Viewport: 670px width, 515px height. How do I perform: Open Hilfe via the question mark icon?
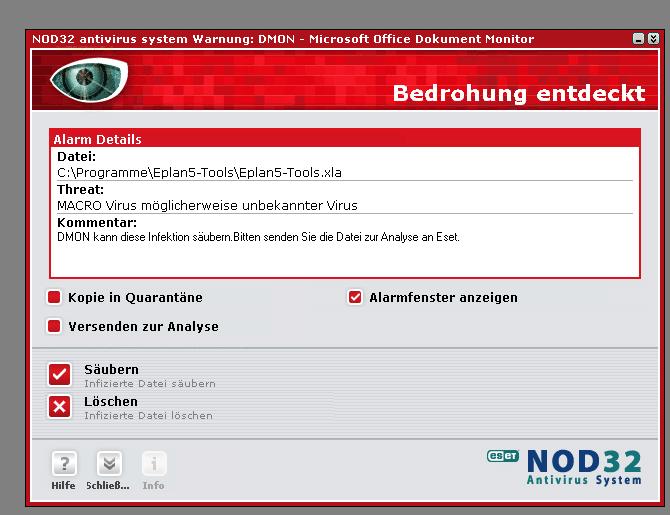[64, 463]
